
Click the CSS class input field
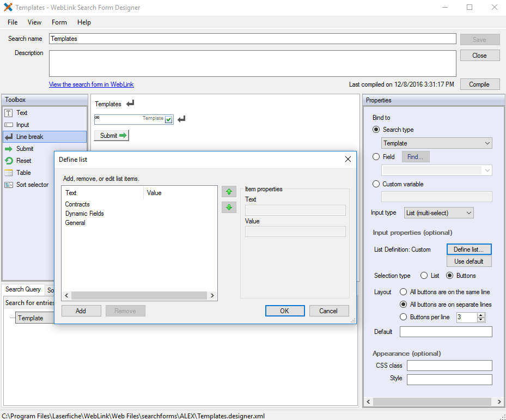click(x=449, y=366)
